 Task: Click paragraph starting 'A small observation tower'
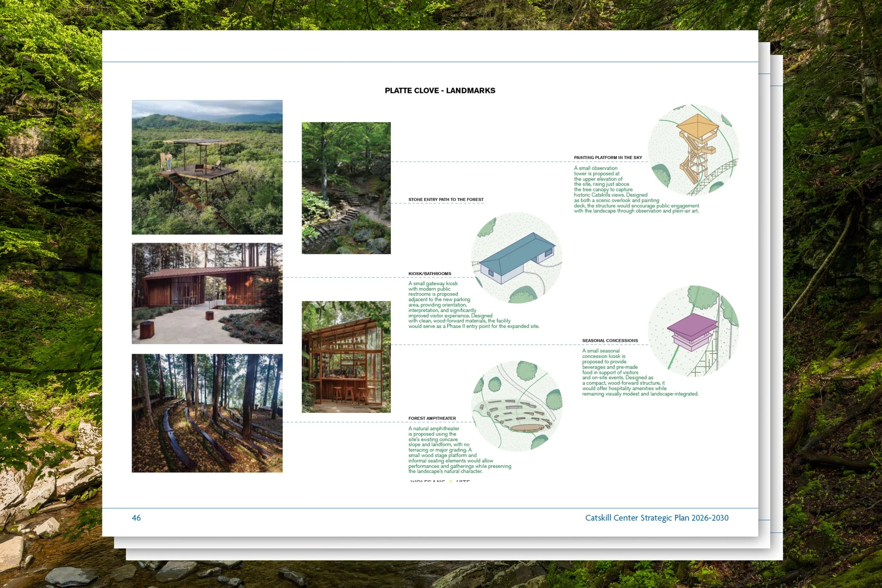click(x=636, y=189)
